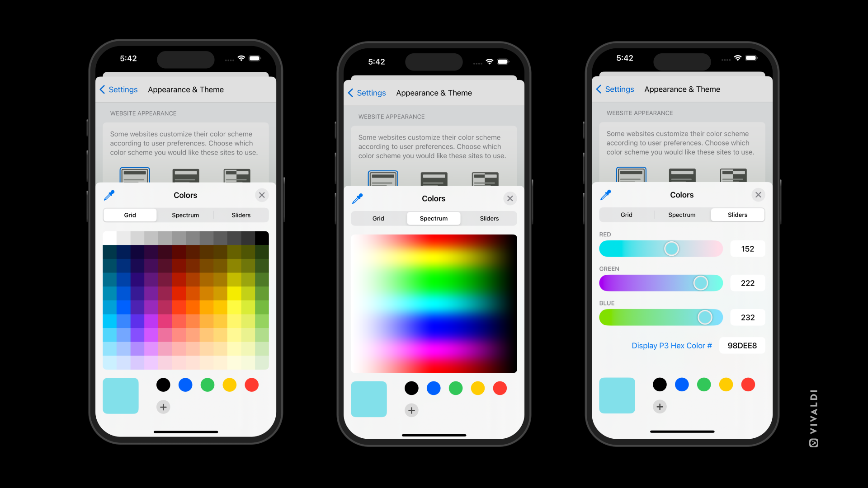The image size is (868, 488).
Task: Click the add color swatch plus button
Action: coord(164,406)
